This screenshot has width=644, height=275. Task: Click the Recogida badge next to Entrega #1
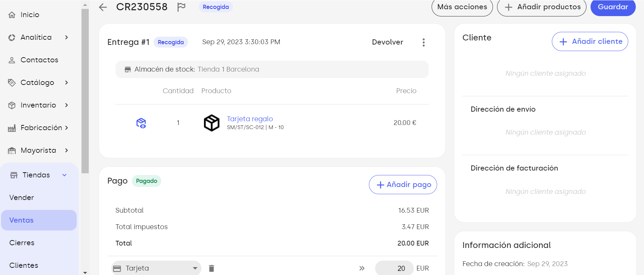(x=171, y=42)
